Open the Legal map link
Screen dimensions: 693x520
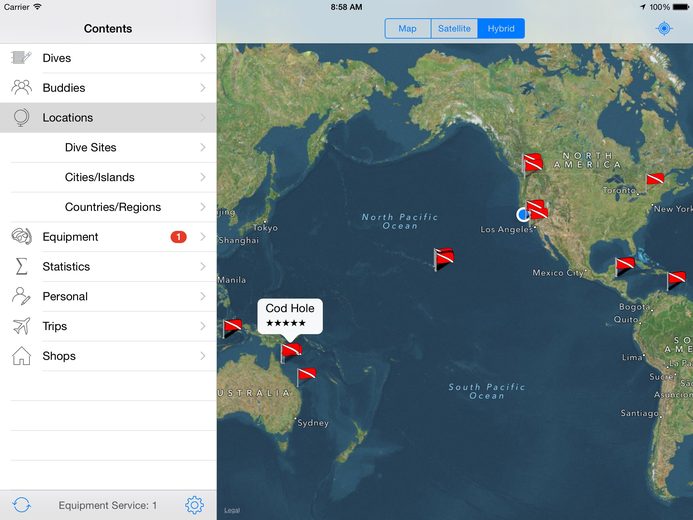pyautogui.click(x=232, y=510)
